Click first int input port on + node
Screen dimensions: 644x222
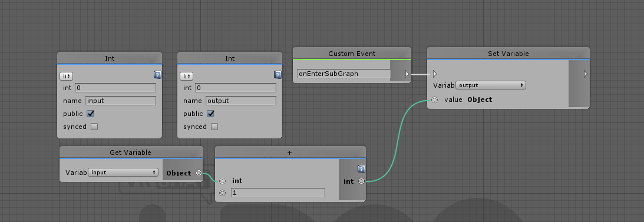(223, 181)
